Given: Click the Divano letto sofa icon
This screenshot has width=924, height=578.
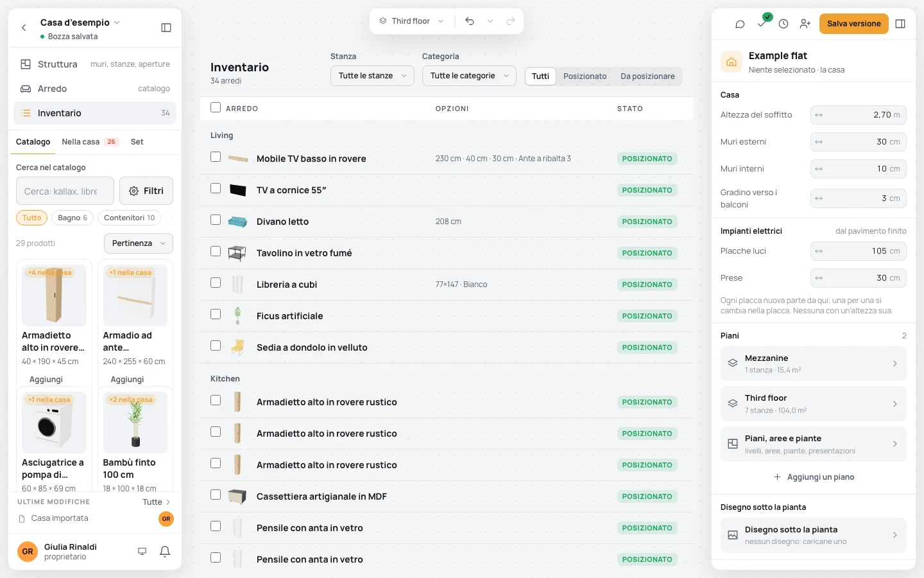Looking at the screenshot, I should click(x=237, y=222).
